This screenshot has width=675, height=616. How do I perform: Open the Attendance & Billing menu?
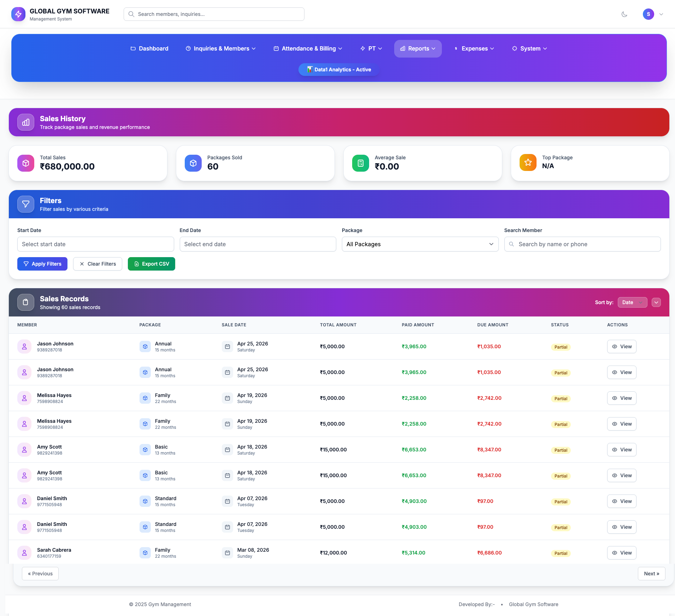[x=308, y=49]
